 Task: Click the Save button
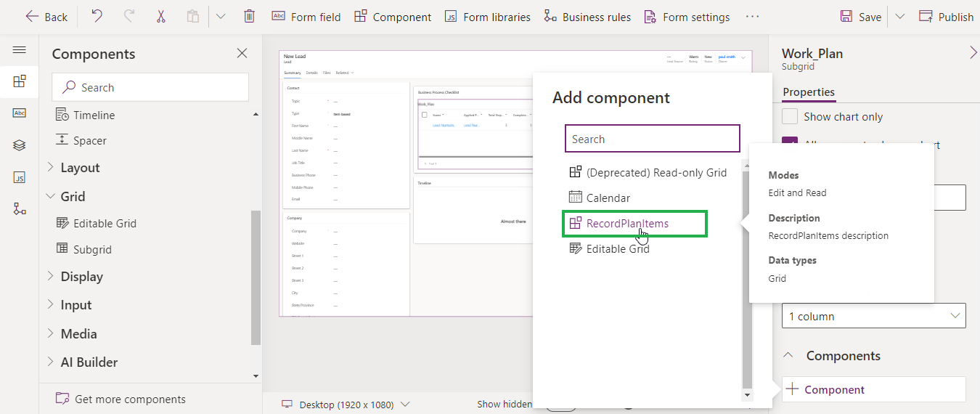click(861, 17)
